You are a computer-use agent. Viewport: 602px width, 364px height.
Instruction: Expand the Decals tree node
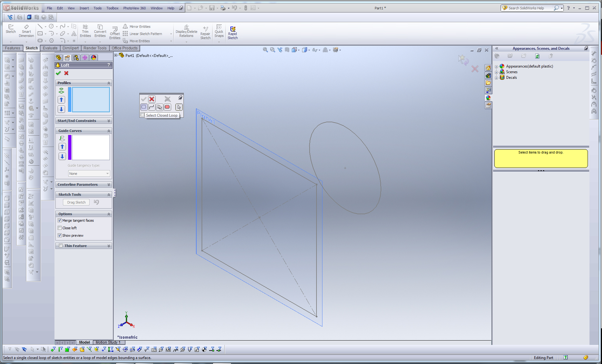tap(496, 78)
